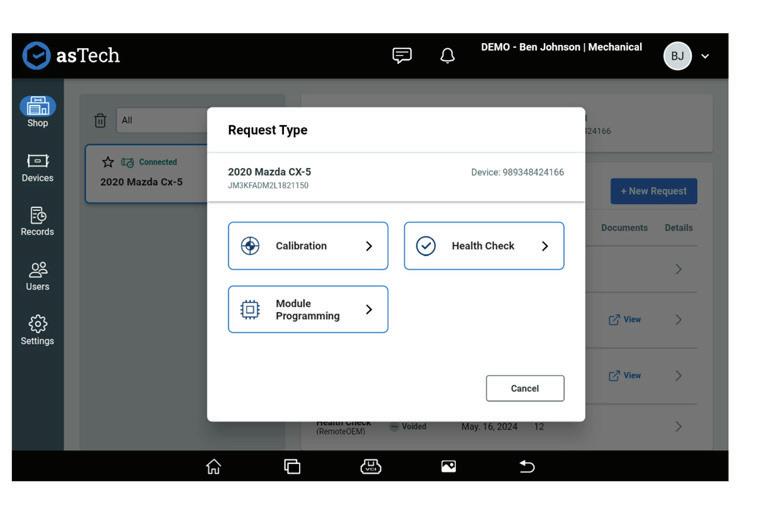The width and height of the screenshot is (759, 512).
Task: Click the Module Programming chip icon
Action: click(250, 309)
